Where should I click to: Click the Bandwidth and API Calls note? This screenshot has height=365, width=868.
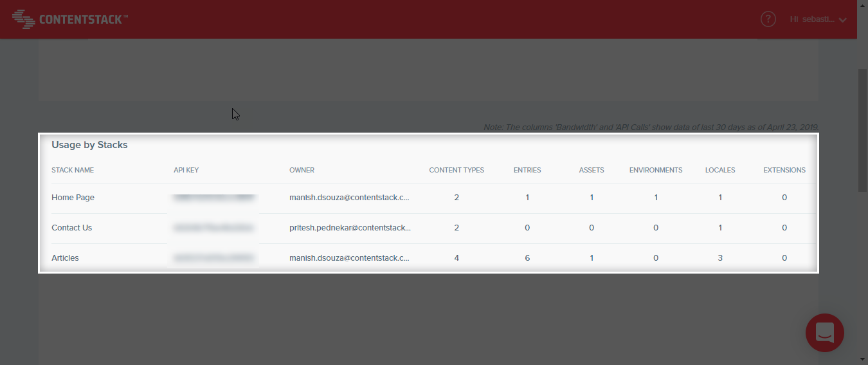pyautogui.click(x=651, y=127)
